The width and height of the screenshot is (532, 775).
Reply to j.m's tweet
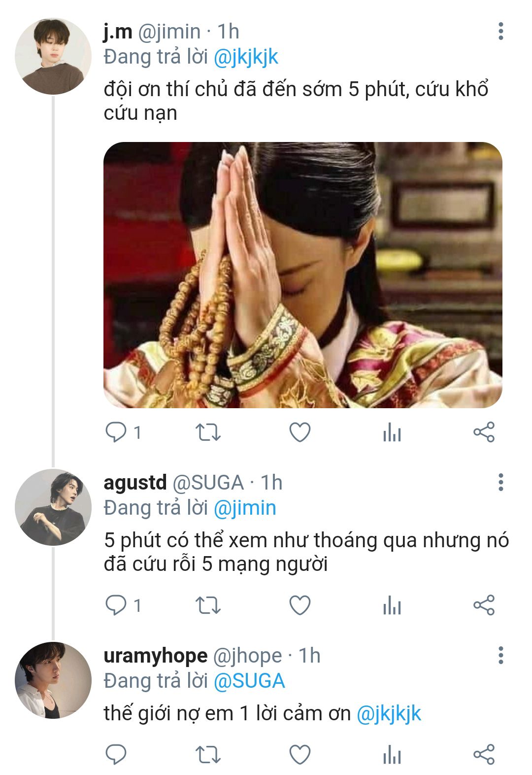tap(116, 433)
